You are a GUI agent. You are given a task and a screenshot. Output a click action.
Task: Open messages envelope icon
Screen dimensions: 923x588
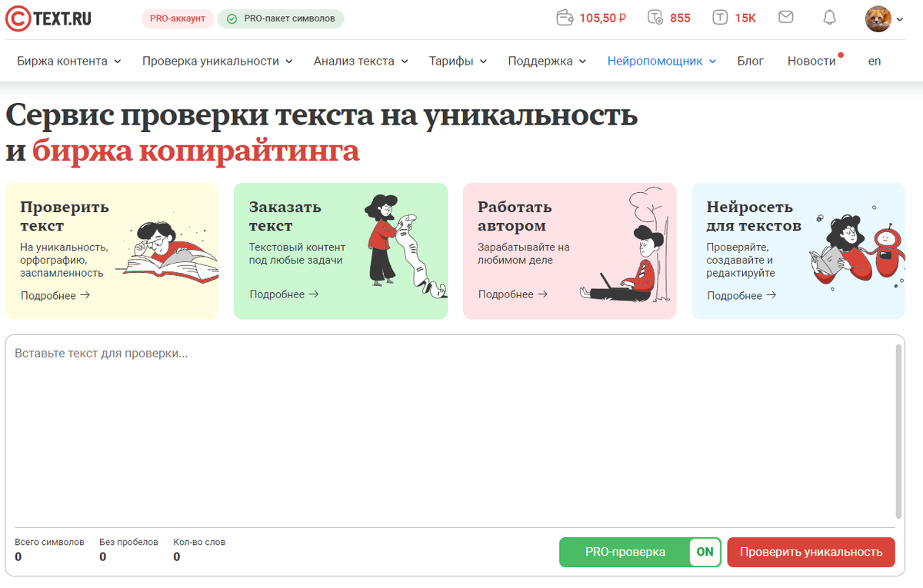coord(785,17)
